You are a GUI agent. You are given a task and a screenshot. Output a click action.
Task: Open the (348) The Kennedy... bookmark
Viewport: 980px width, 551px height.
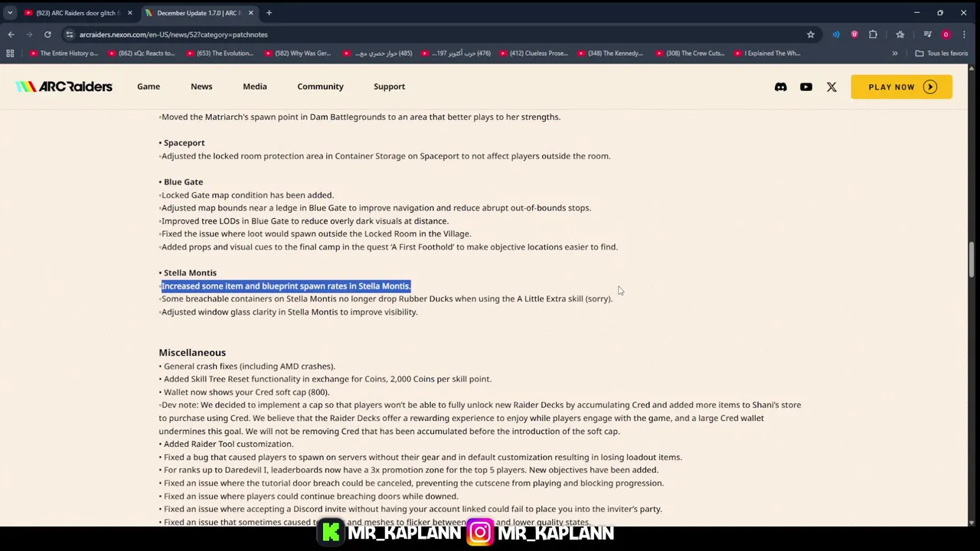tap(610, 54)
